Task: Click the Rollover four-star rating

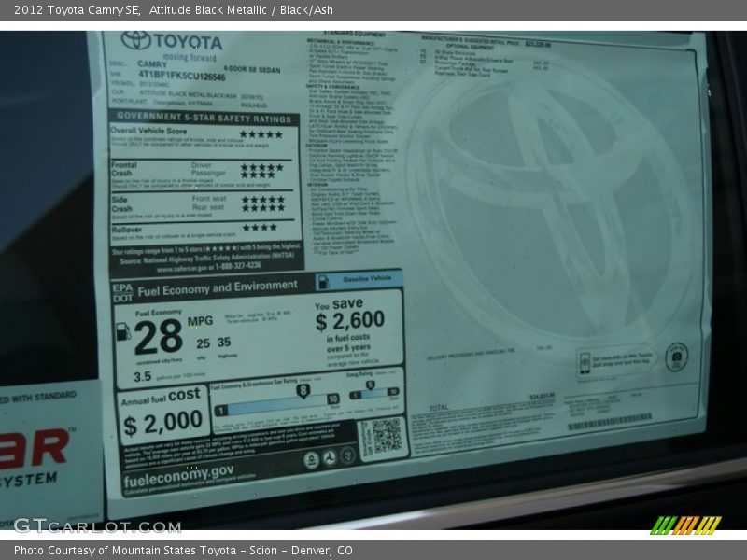Action: pyautogui.click(x=260, y=228)
